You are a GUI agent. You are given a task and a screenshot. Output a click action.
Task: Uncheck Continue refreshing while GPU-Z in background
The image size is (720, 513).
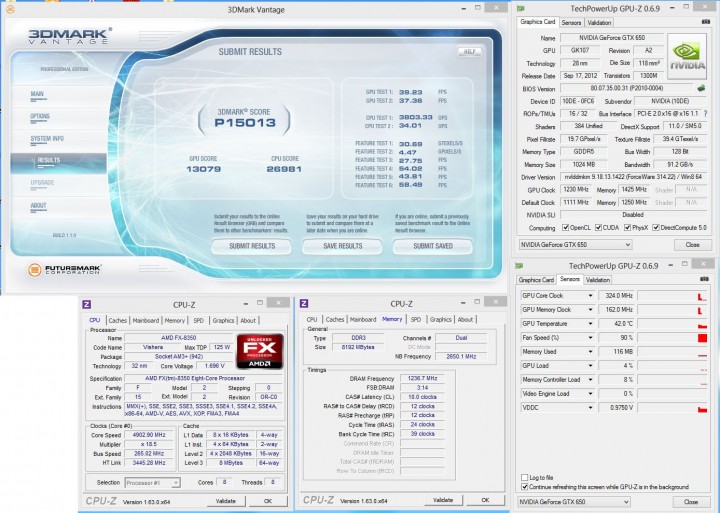click(524, 487)
